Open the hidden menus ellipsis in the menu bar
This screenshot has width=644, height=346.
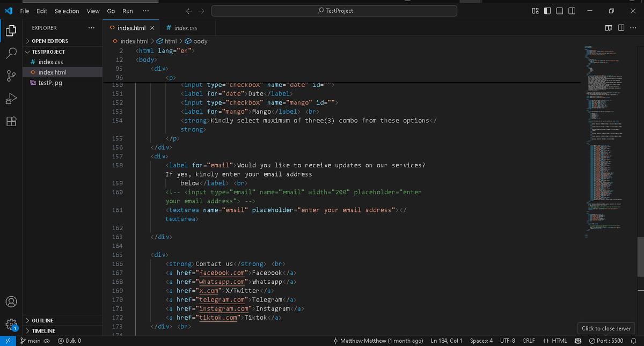[x=146, y=11]
